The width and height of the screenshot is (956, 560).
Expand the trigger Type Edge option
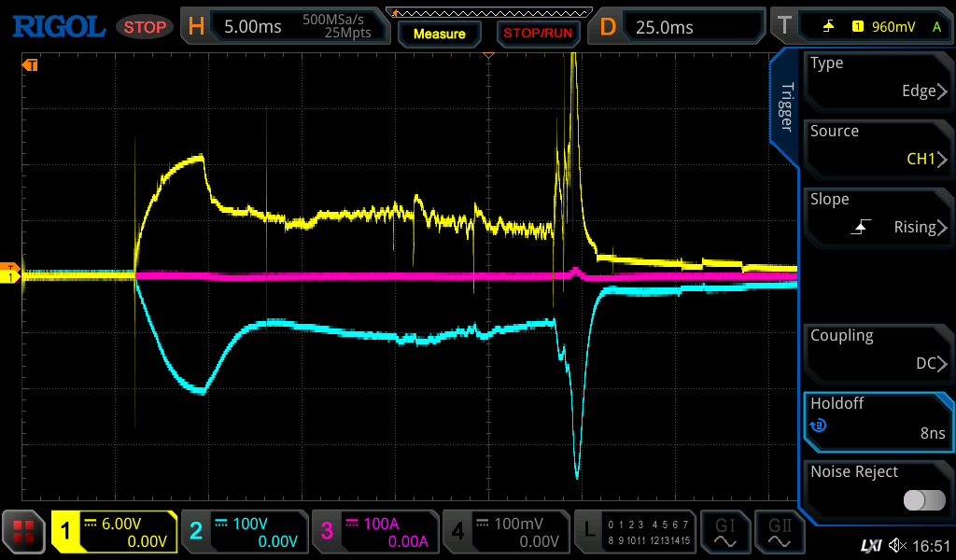click(x=877, y=77)
